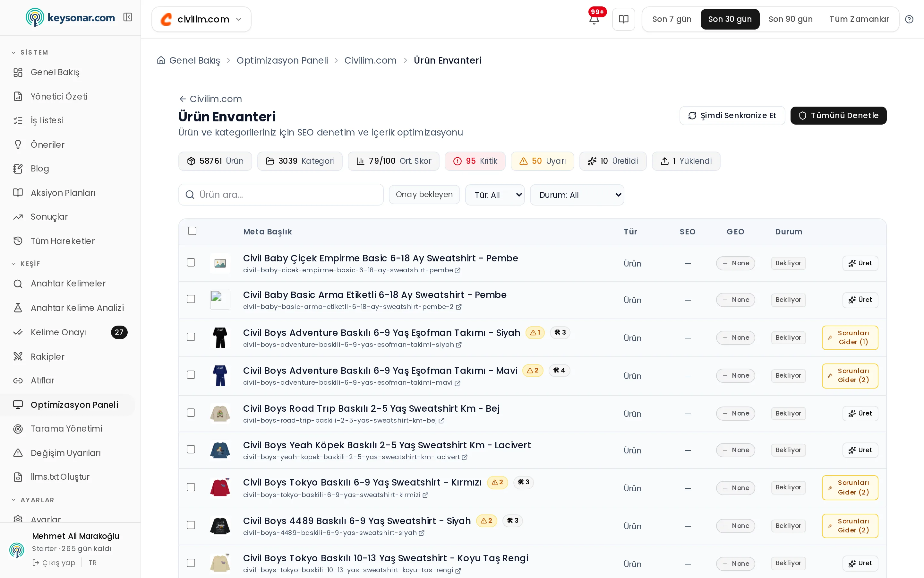Collapse the SİSTEM sidebar section
Screen dimensions: 924x578
30,52
